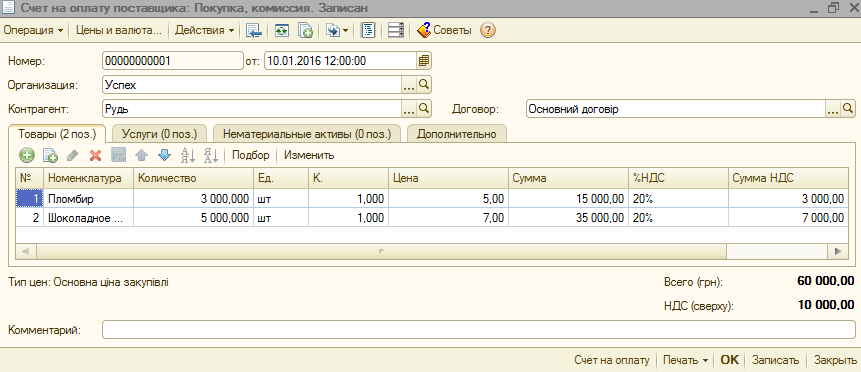861x372 pixels.
Task: Click the Изменить button
Action: coord(309,156)
